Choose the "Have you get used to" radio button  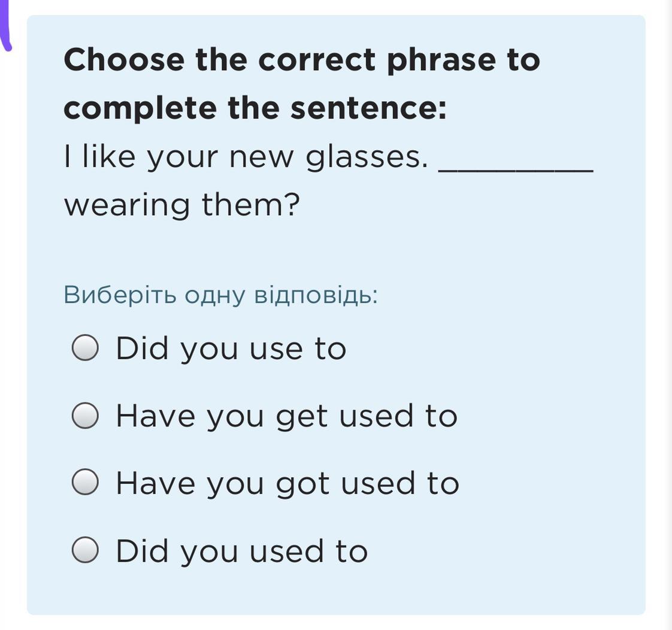[85, 416]
